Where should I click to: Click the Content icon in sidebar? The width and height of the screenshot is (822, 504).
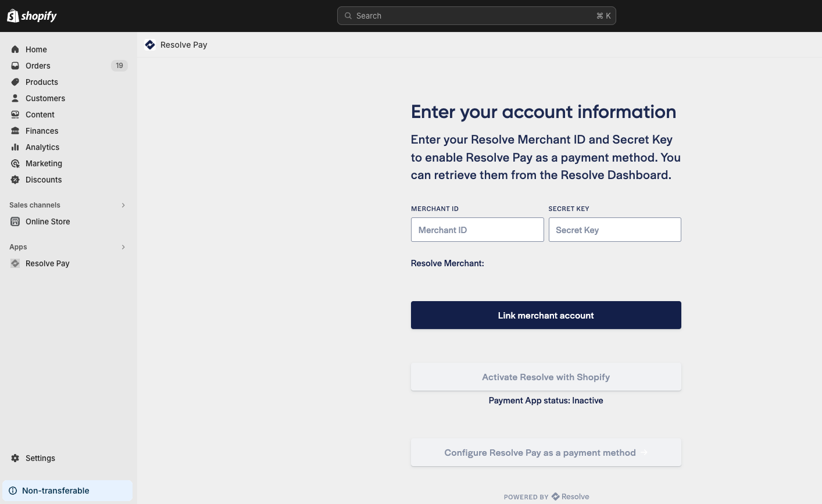tap(15, 115)
